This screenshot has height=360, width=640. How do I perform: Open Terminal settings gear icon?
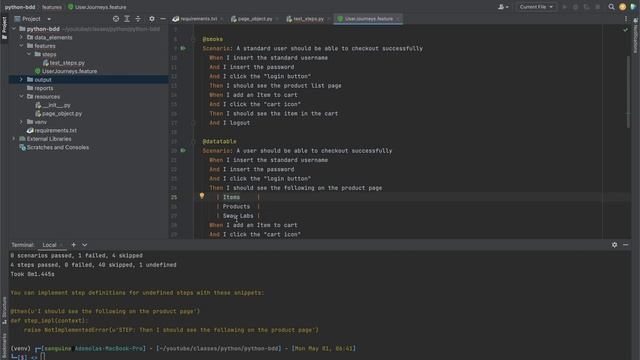614,245
